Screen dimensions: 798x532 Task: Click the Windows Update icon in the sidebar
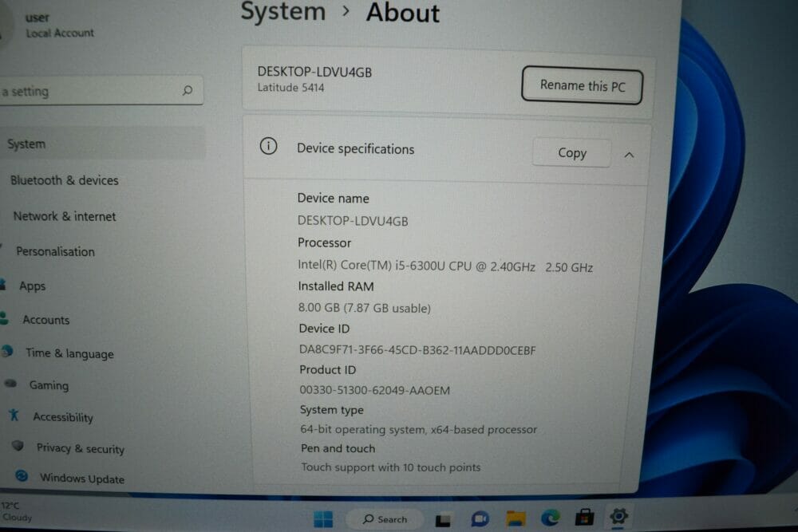pyautogui.click(x=22, y=475)
